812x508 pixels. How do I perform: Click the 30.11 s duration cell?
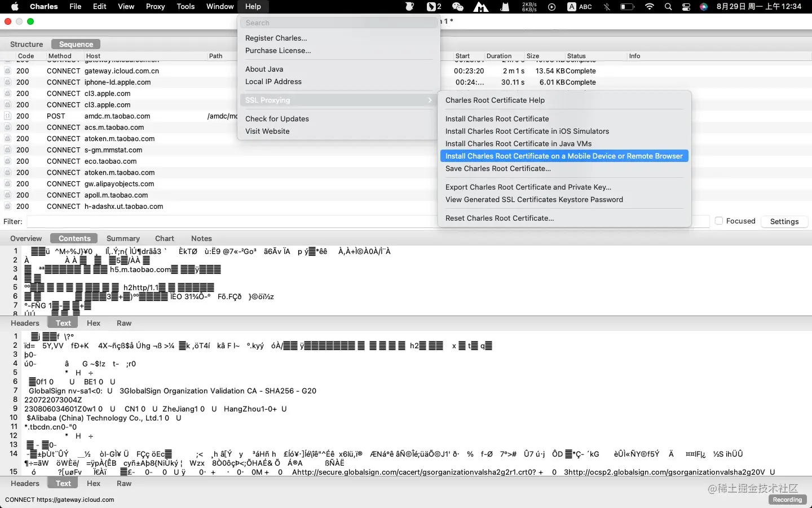(513, 82)
